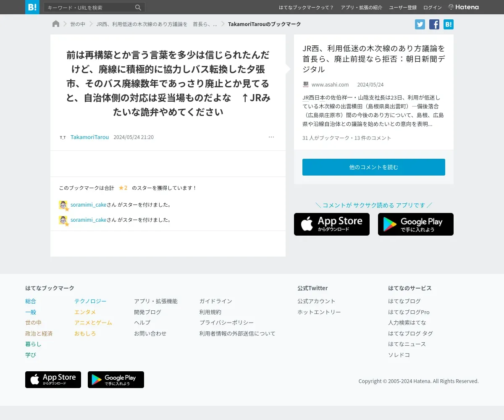Click 他のコメントを読む button

click(x=374, y=167)
